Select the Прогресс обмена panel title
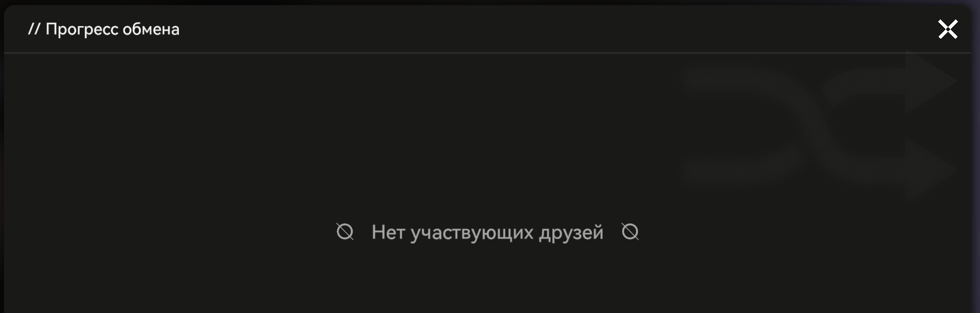This screenshot has height=313, width=980. coord(104,29)
